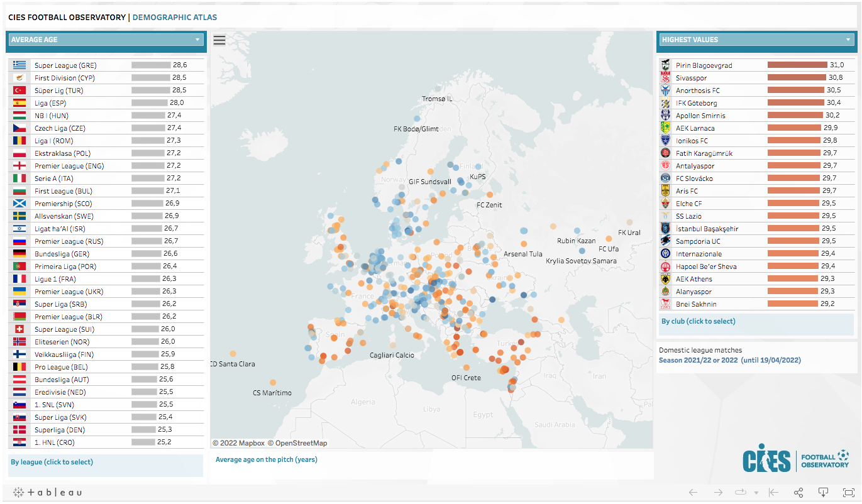The height and width of the screenshot is (504, 862).
Task: Click the OFI Crete map label
Action: point(466,378)
